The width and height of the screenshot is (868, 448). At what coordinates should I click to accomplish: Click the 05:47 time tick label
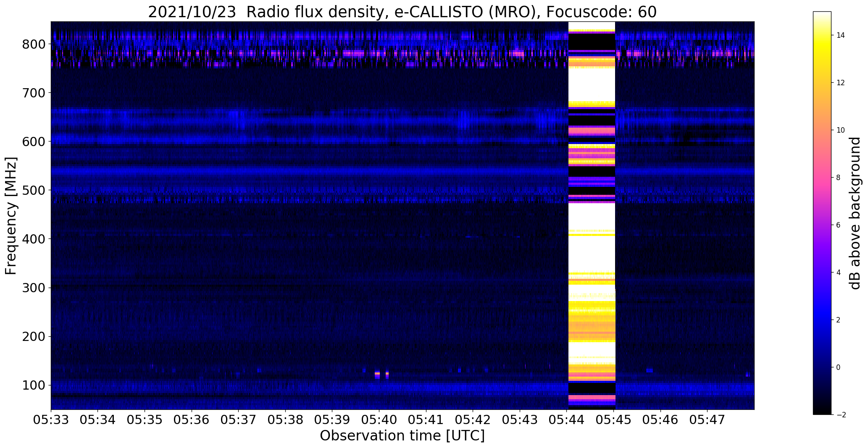[708, 420]
